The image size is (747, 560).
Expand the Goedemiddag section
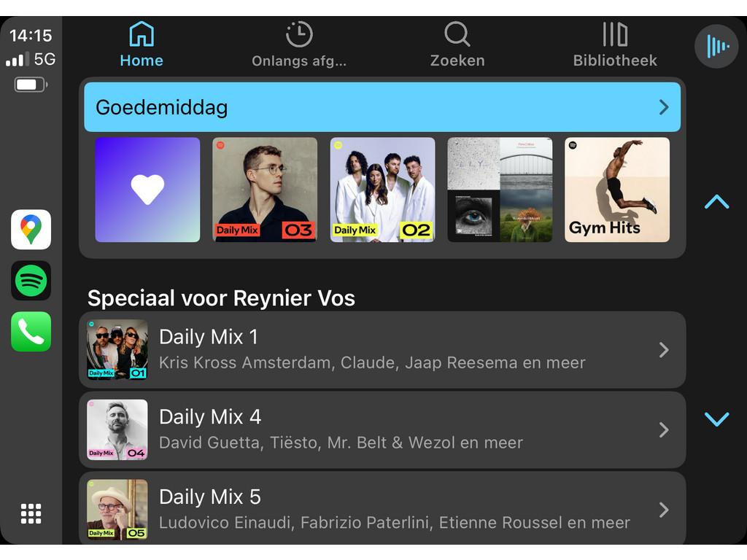382,107
